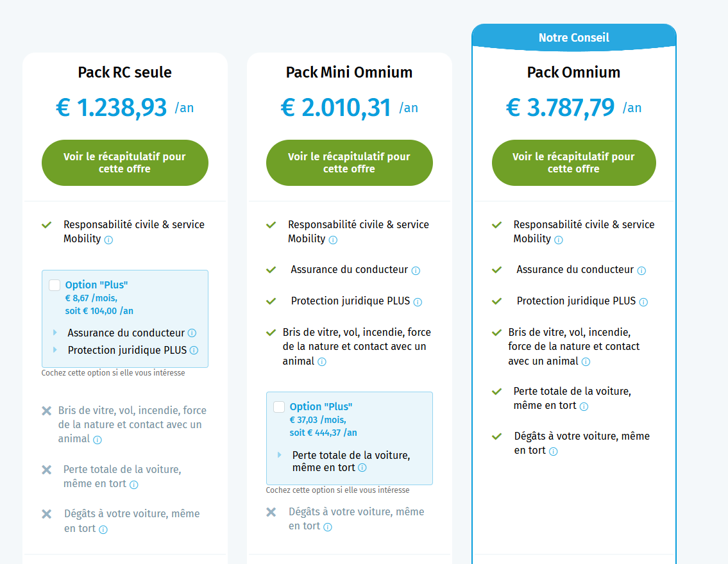
Task: Open info icon for Assurance du conducteur in Pack Mini Omnium
Action: click(x=416, y=271)
